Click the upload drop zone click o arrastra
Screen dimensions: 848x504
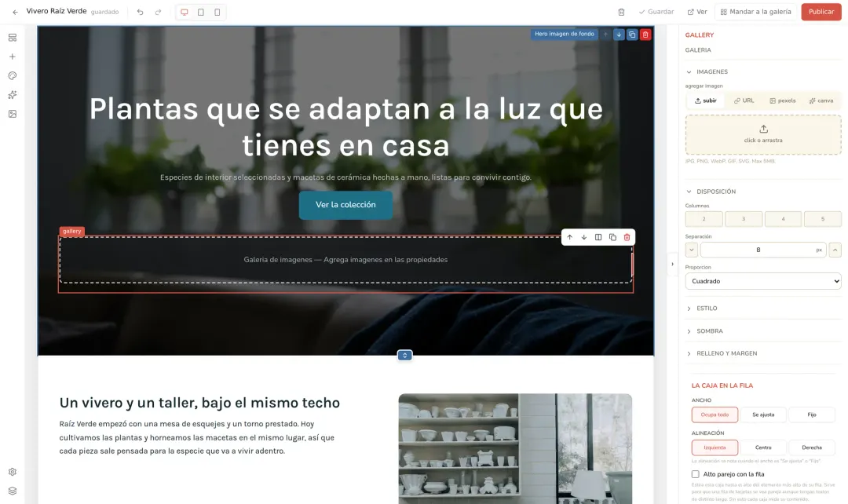[763, 135]
